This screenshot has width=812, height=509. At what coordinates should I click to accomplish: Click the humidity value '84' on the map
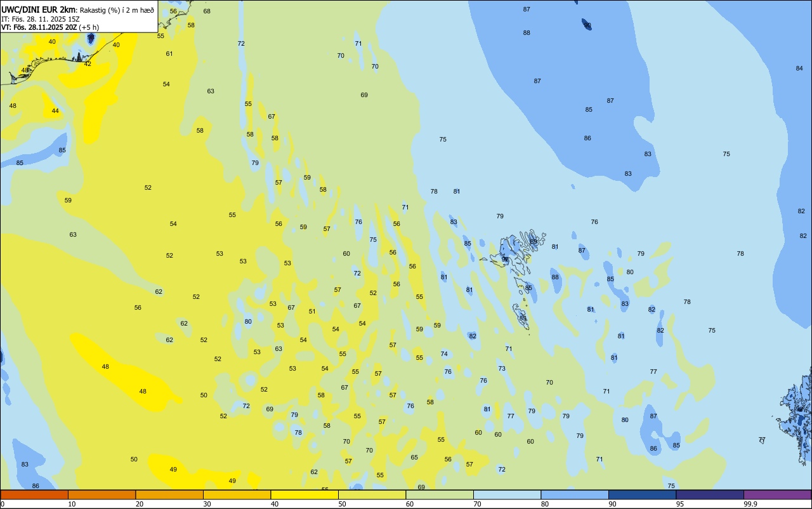click(x=799, y=69)
